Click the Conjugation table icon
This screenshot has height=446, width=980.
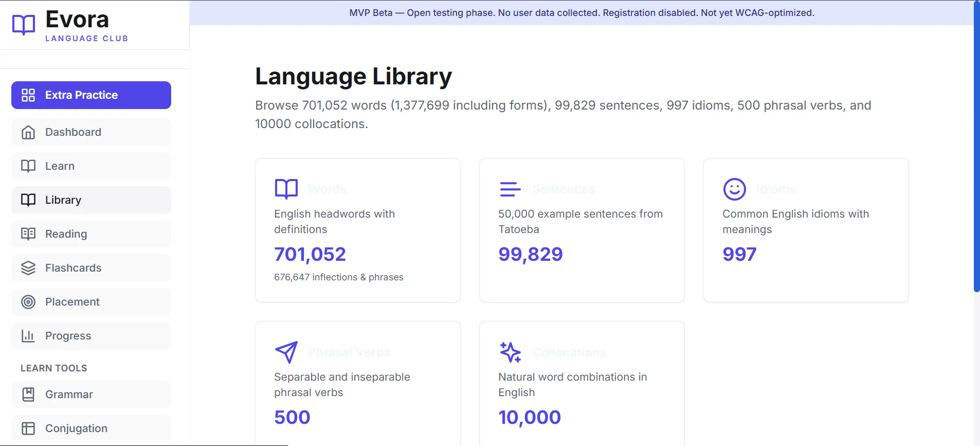click(x=28, y=429)
